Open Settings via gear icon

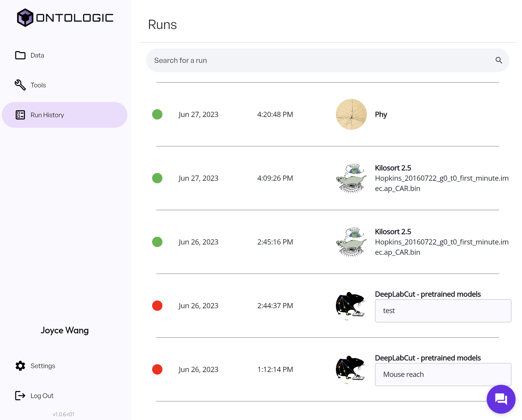pyautogui.click(x=20, y=366)
